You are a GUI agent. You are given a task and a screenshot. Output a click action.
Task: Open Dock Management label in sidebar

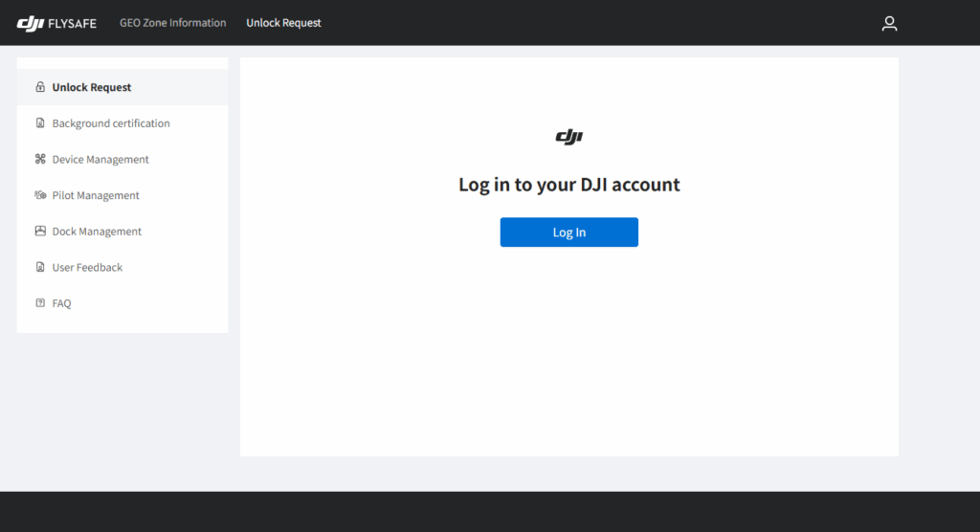point(97,232)
